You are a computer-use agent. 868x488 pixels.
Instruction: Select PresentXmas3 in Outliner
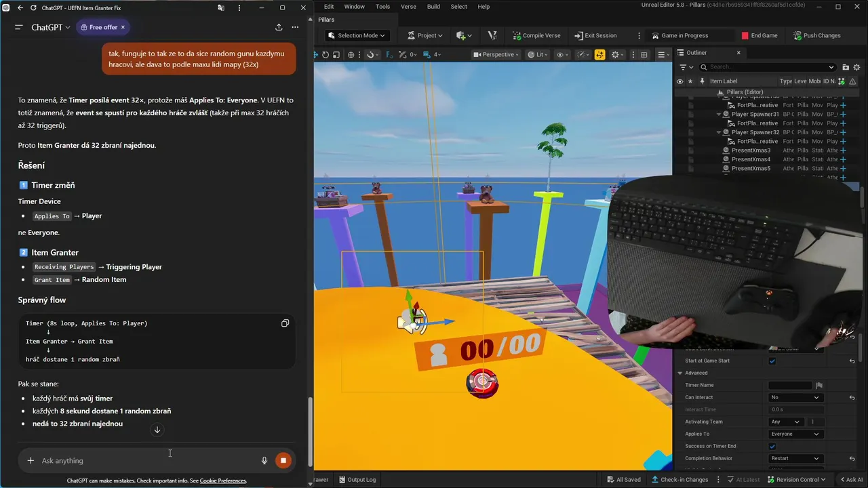[751, 150]
